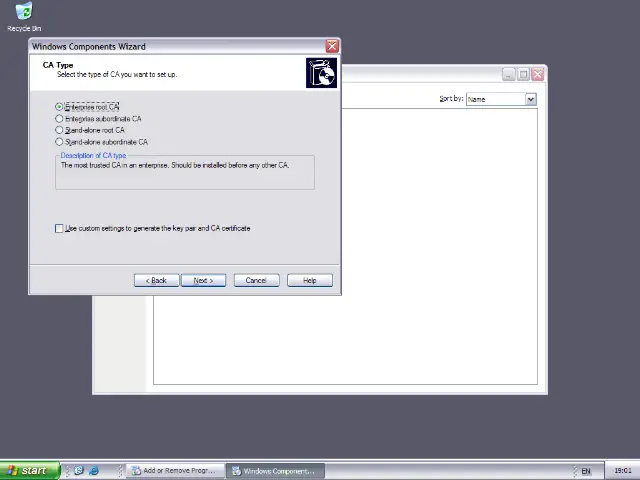This screenshot has width=640, height=480.
Task: Close the Windows Components Wizard dialog
Action: pyautogui.click(x=332, y=46)
